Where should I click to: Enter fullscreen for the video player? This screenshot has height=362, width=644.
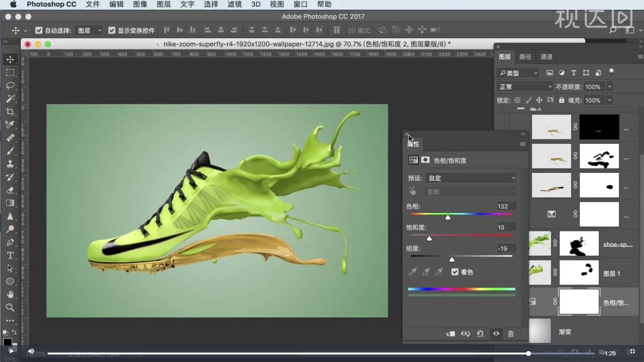[633, 351]
